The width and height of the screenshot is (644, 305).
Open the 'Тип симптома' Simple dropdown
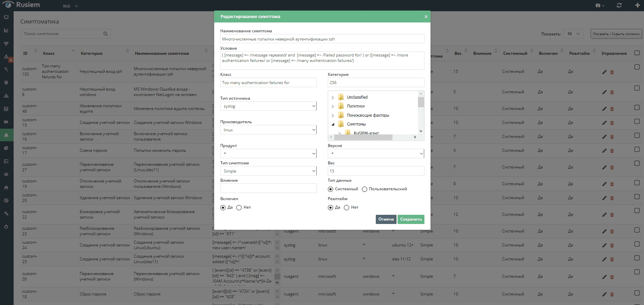[x=268, y=171]
